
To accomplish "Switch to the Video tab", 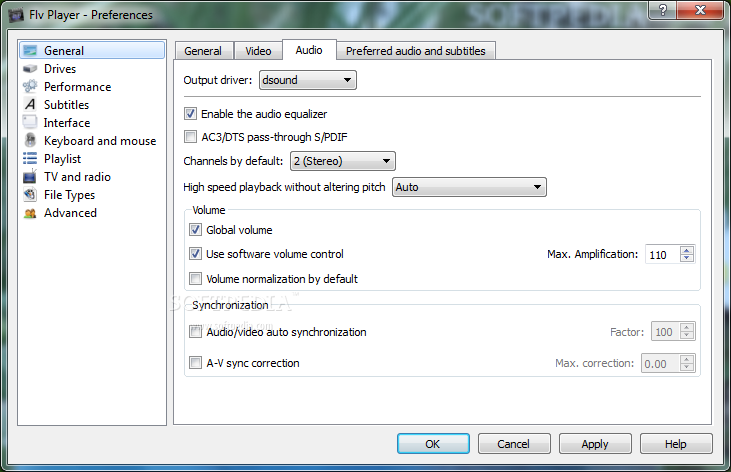I will click(x=258, y=51).
